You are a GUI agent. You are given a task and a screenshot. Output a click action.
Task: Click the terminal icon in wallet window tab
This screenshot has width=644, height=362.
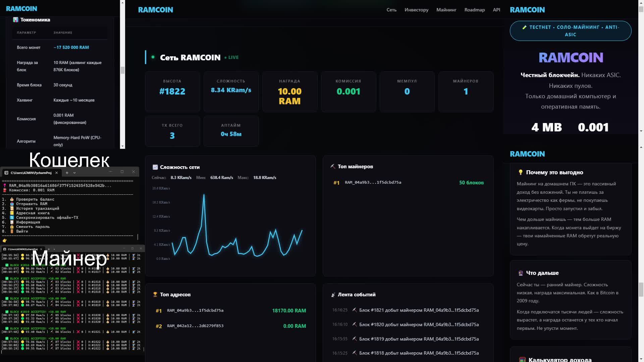point(6,173)
